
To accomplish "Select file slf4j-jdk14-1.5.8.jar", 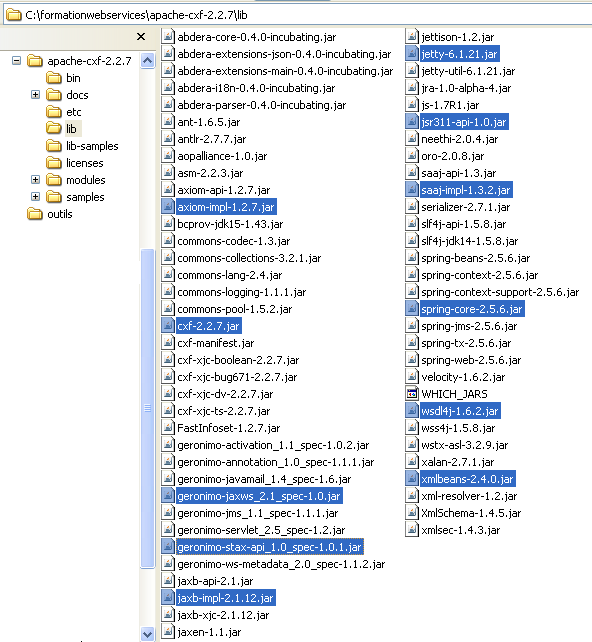I will (x=470, y=241).
